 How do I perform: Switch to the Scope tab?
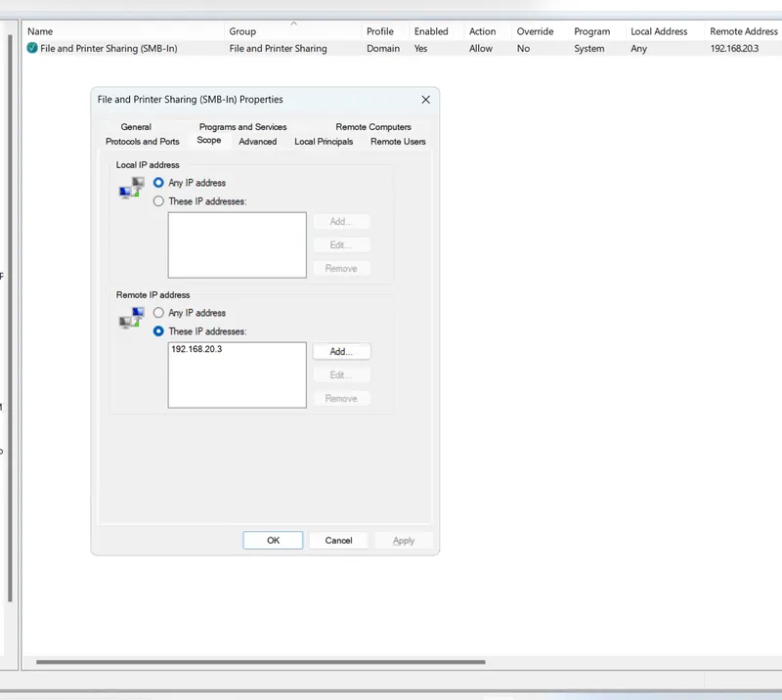(209, 140)
